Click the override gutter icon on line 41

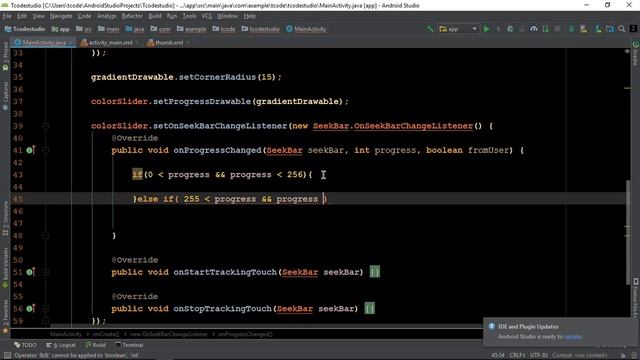[30, 150]
